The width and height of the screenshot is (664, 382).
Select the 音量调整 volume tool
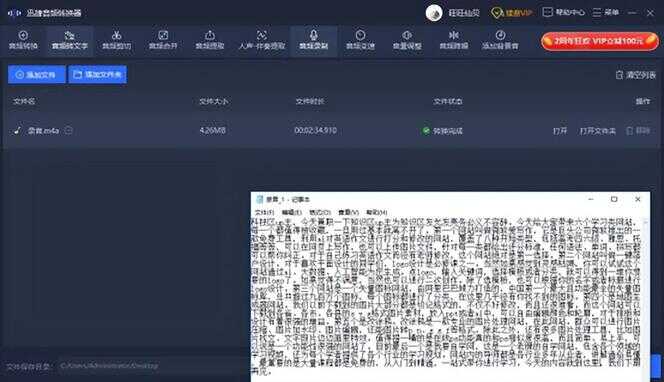407,40
